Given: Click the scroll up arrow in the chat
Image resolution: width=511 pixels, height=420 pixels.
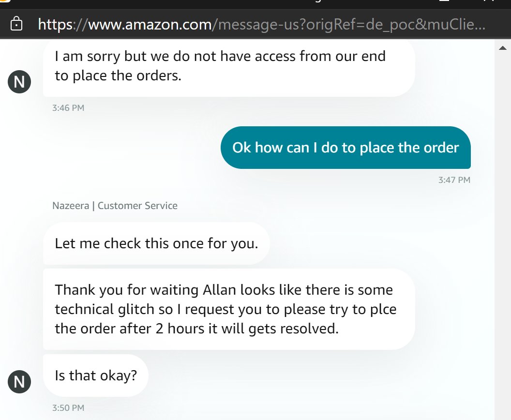Looking at the screenshot, I should pos(502,48).
